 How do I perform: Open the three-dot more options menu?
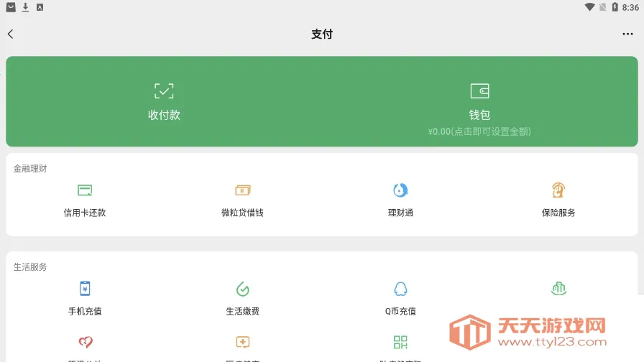pyautogui.click(x=627, y=34)
